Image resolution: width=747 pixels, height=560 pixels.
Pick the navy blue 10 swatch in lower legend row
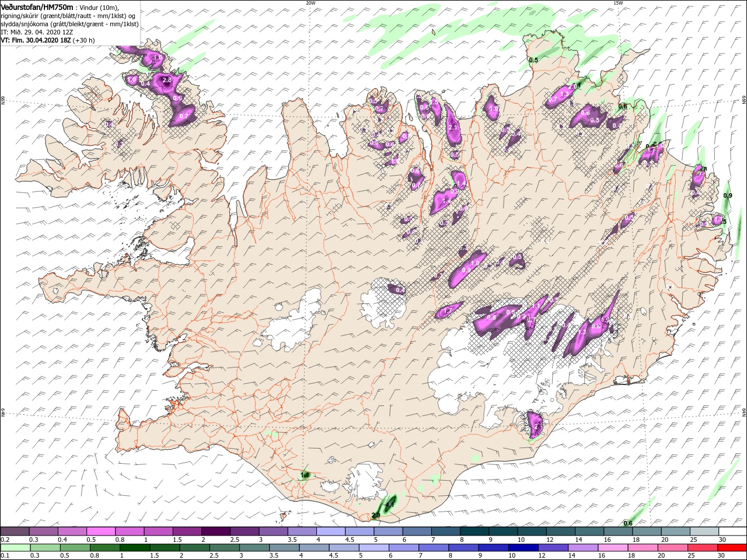[x=522, y=548]
